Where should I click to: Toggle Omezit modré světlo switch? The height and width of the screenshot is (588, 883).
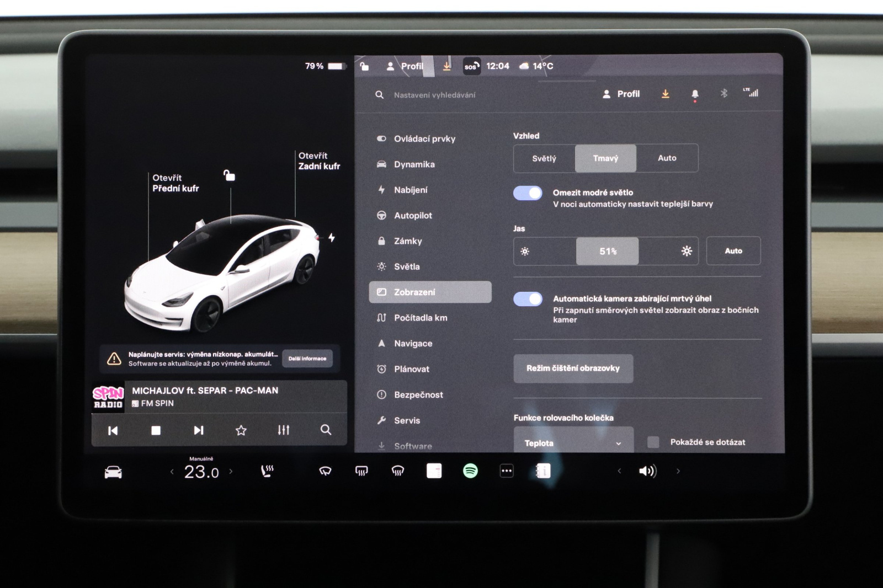pos(528,193)
